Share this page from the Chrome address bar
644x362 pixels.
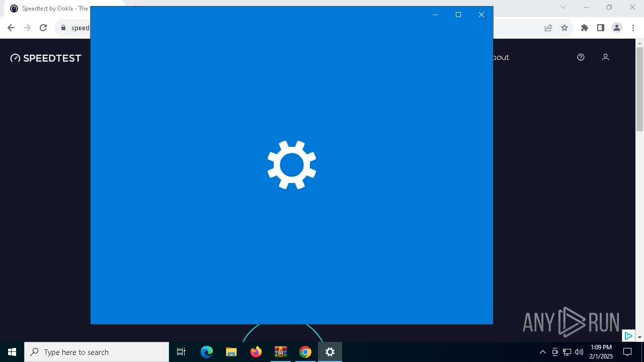[548, 28]
